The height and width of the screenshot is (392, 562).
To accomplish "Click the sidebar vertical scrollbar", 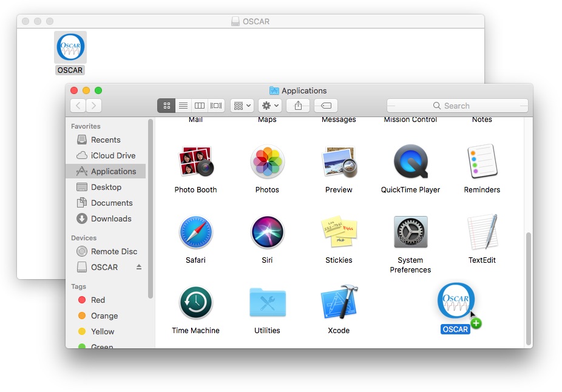I will tap(151, 209).
